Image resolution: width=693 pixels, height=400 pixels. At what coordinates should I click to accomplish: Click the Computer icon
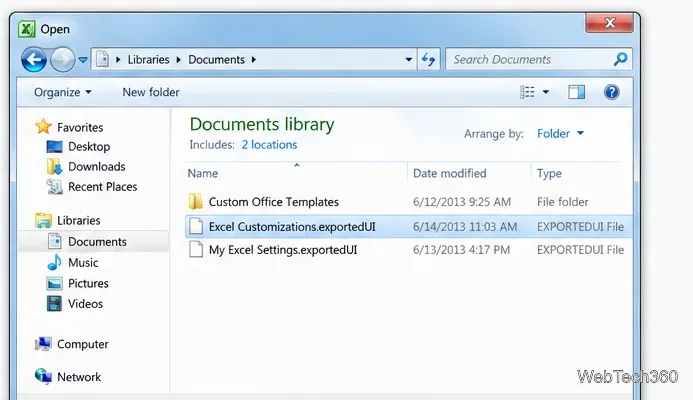[x=43, y=344]
